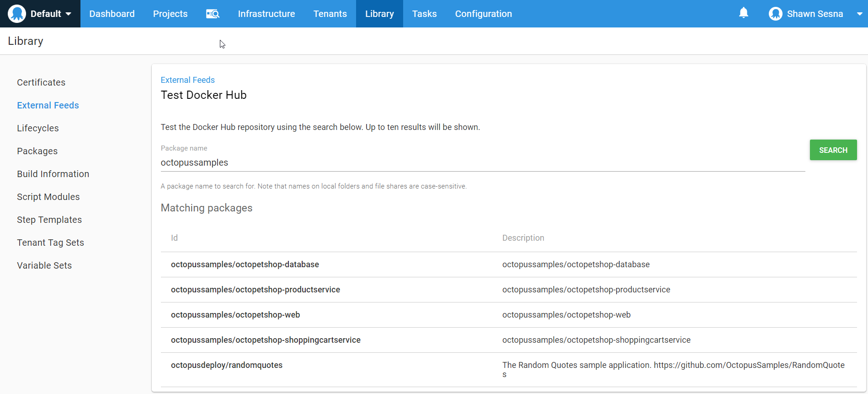Open the project search icon in navbar
Screen dimensions: 868x394
[x=213, y=14]
